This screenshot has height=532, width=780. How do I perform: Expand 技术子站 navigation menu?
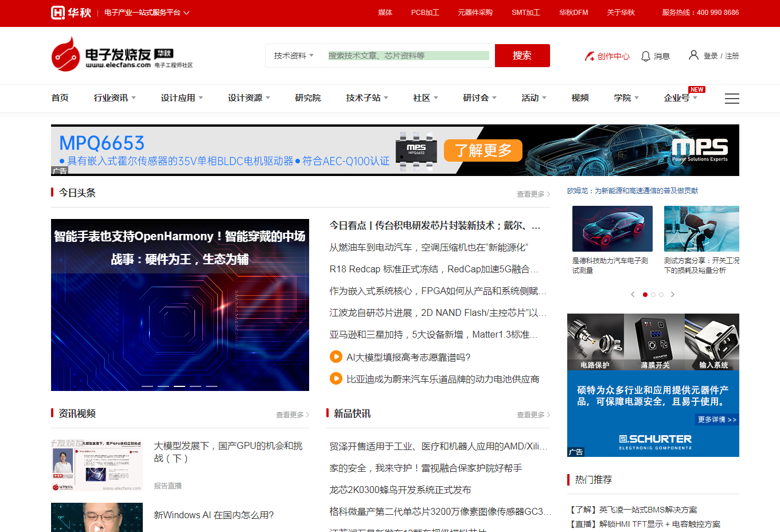tap(367, 98)
